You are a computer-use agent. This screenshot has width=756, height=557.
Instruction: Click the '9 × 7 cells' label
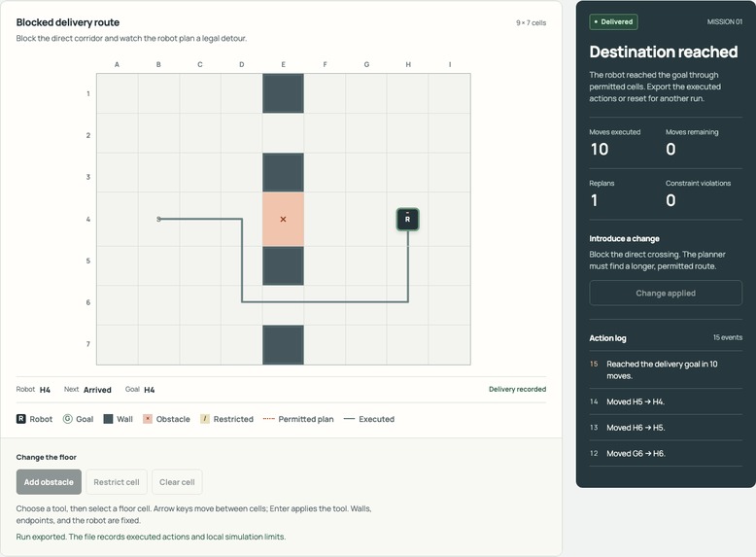coord(531,22)
